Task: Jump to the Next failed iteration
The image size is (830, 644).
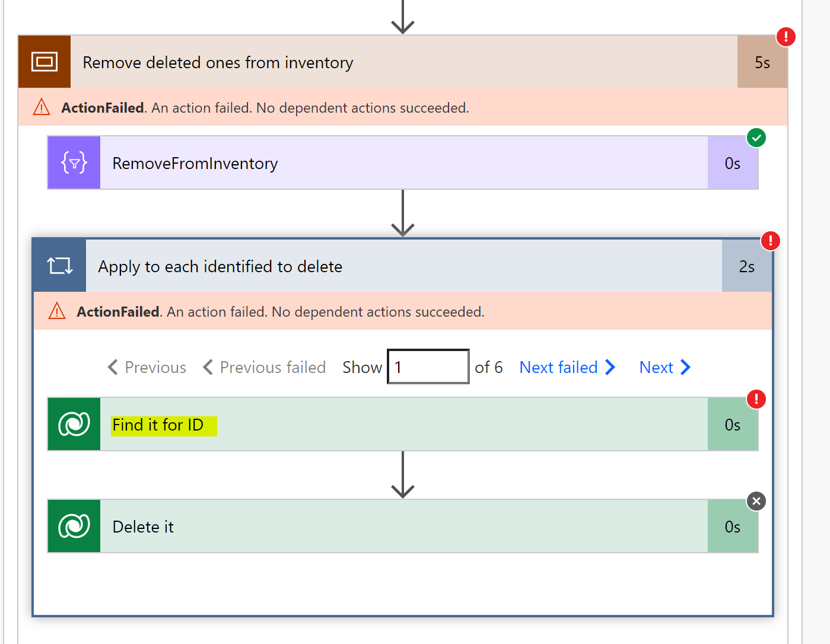Action: 565,367
